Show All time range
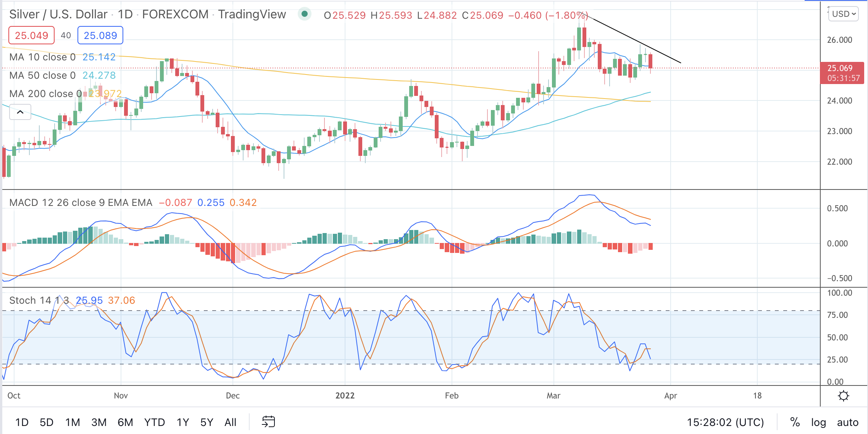 [x=231, y=422]
